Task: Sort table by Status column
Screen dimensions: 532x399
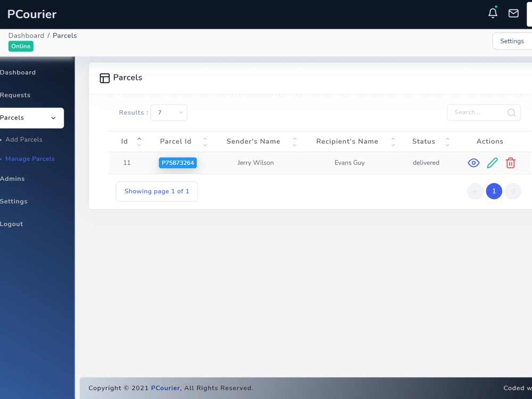Action: [447, 142]
